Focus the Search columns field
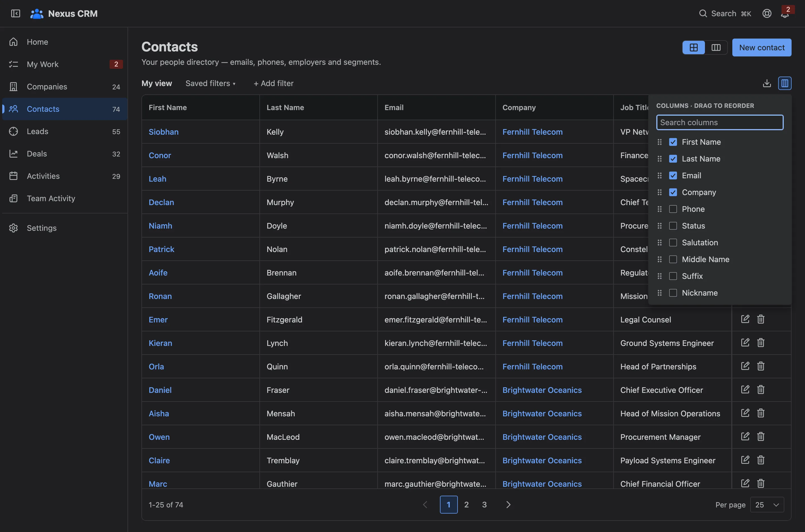This screenshot has width=805, height=532. click(x=720, y=122)
